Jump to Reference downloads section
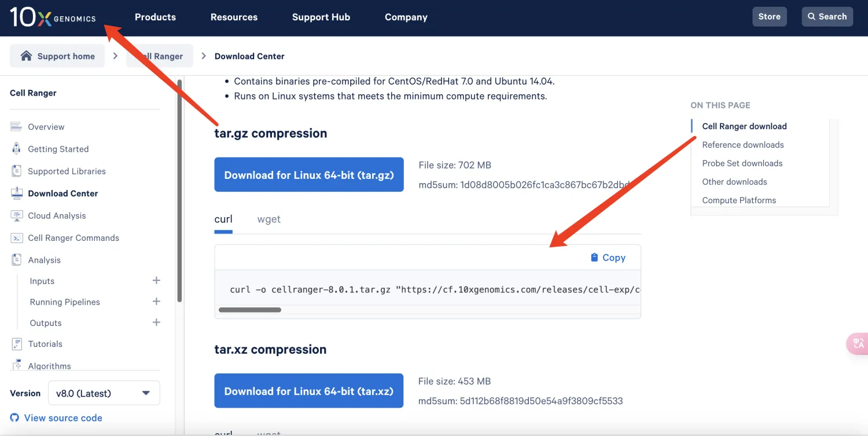 [x=743, y=145]
